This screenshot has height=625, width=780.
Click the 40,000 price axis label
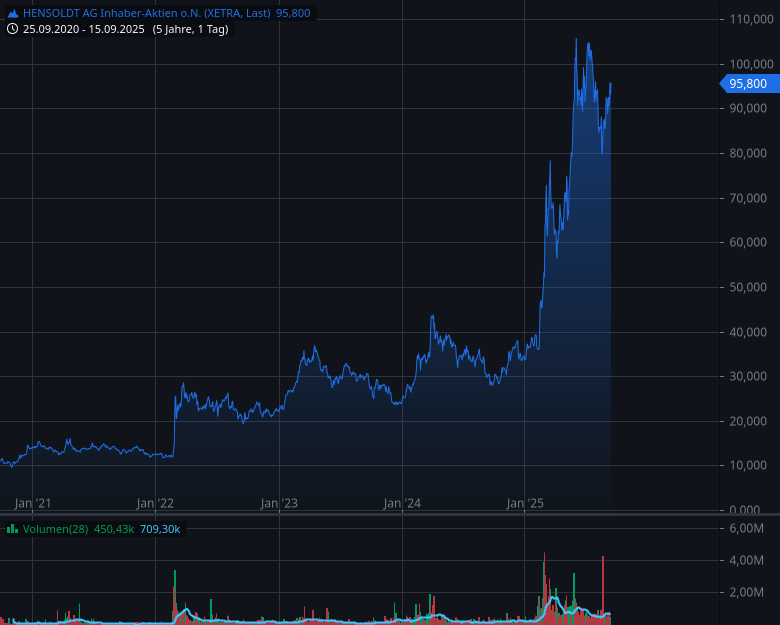(748, 332)
